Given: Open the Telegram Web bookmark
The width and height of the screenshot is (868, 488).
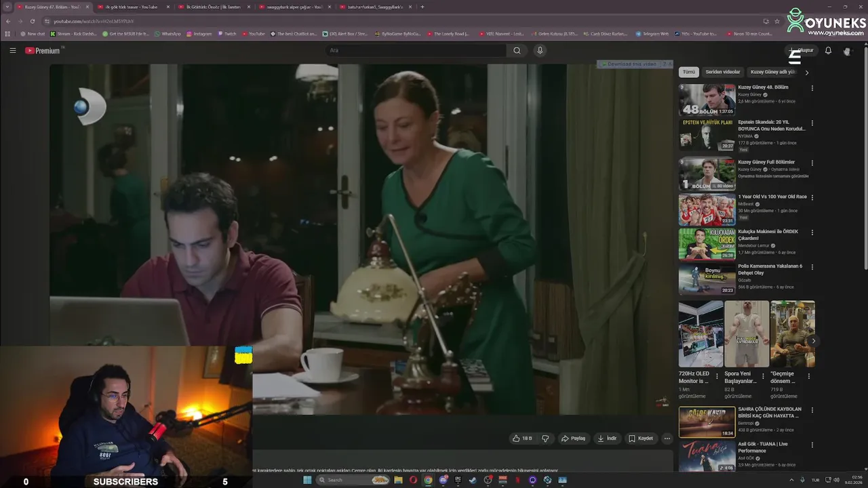Looking at the screenshot, I should (652, 33).
